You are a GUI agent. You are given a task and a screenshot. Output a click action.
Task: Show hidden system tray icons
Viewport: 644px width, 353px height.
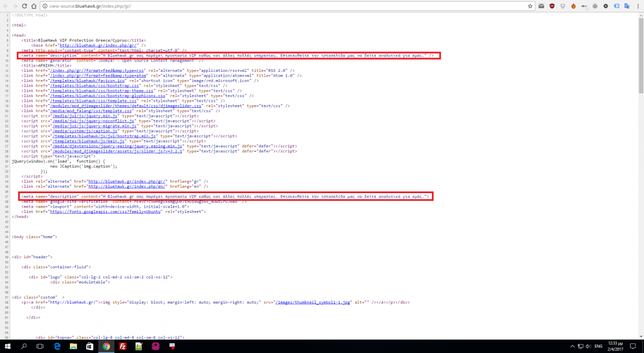tap(572, 347)
